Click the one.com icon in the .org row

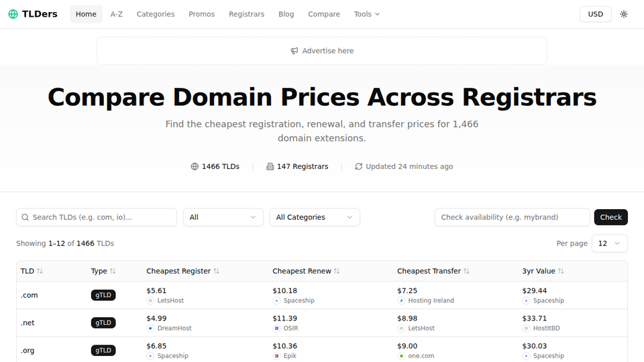click(401, 356)
